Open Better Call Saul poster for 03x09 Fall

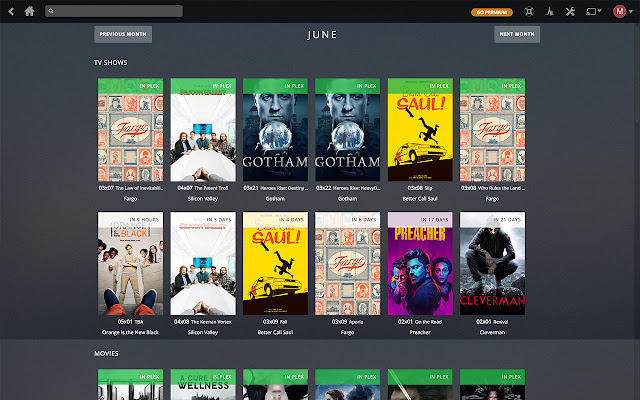(276, 263)
